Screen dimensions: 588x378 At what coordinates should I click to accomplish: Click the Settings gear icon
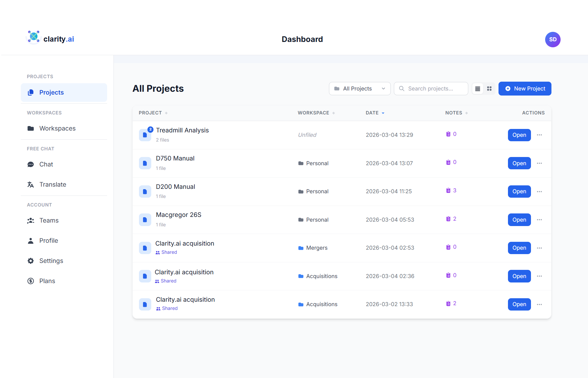(31, 261)
